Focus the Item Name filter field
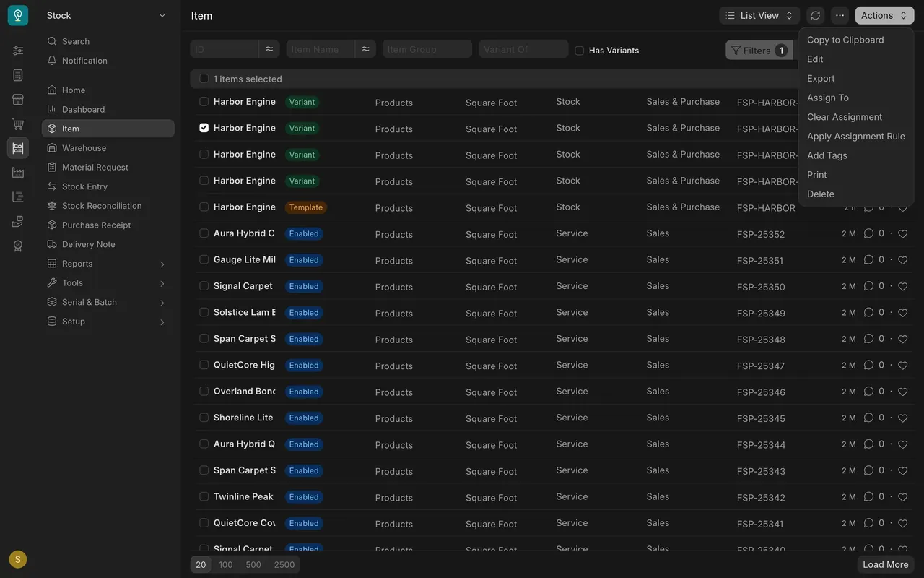This screenshot has width=924, height=578. pyautogui.click(x=321, y=49)
